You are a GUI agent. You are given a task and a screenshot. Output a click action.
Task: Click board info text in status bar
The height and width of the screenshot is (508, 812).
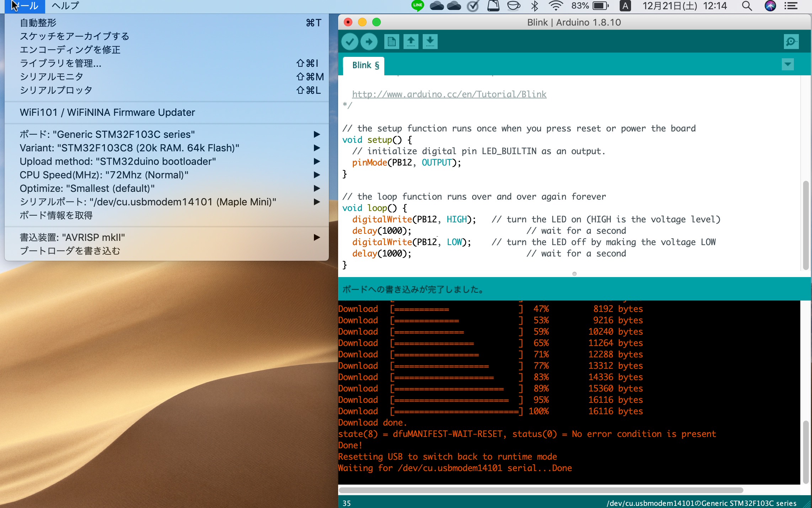coord(701,503)
